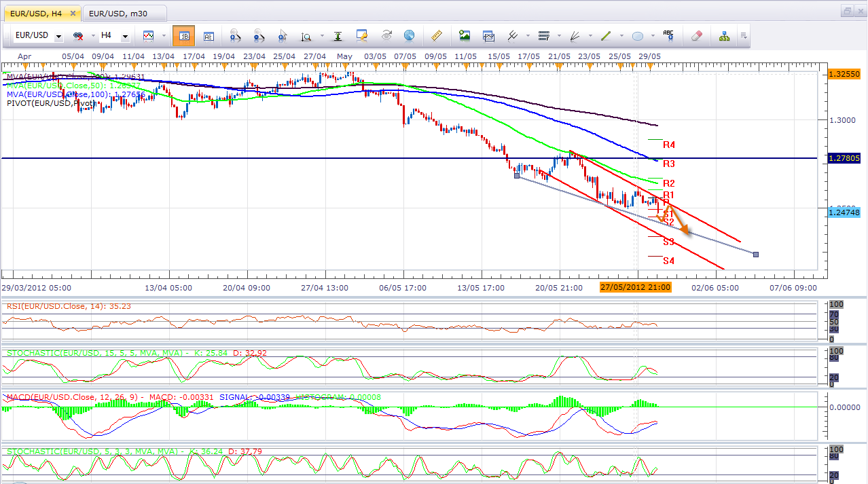Select the Andrews pitchfork drawing tool

(513, 35)
